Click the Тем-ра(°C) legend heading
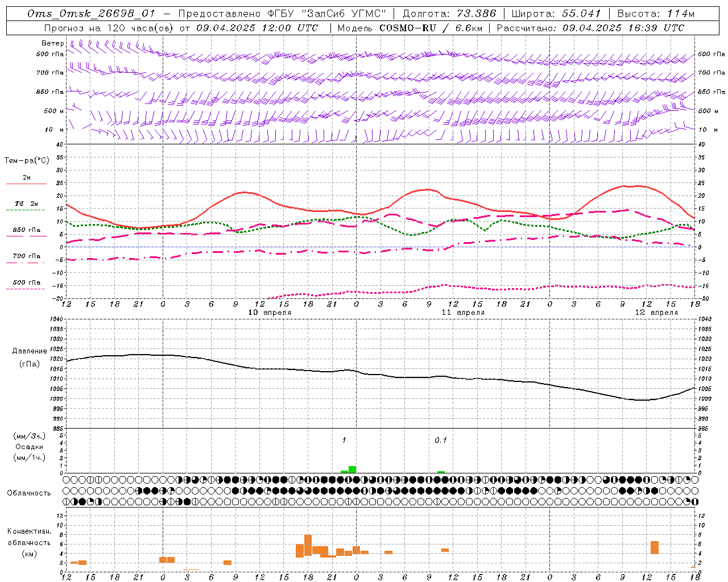Screen dimensions: 728x582 (27, 160)
